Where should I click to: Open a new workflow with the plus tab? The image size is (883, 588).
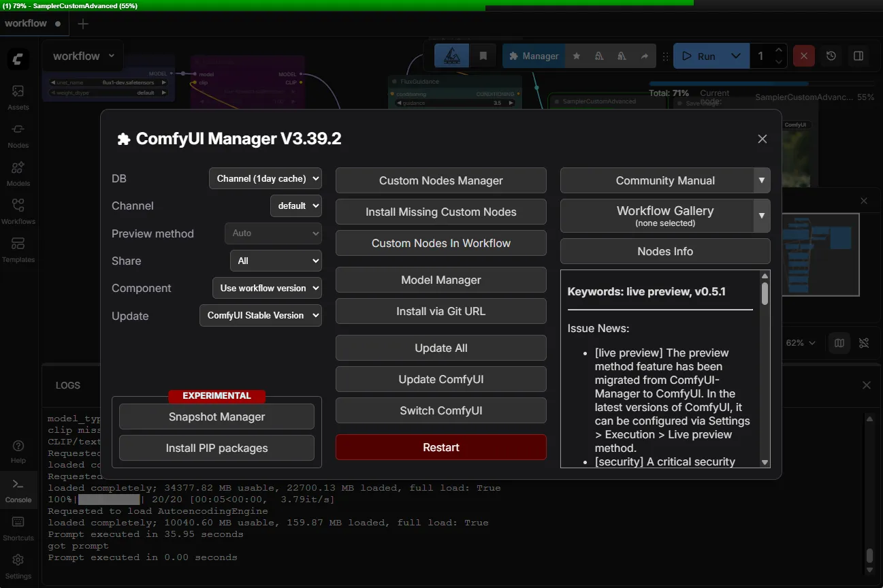pos(83,23)
